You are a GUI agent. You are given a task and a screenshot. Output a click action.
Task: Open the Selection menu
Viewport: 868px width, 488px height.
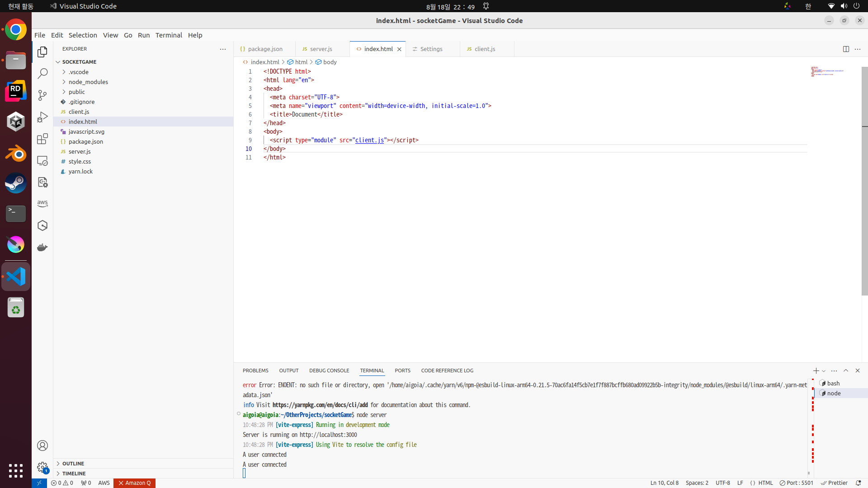click(x=83, y=35)
